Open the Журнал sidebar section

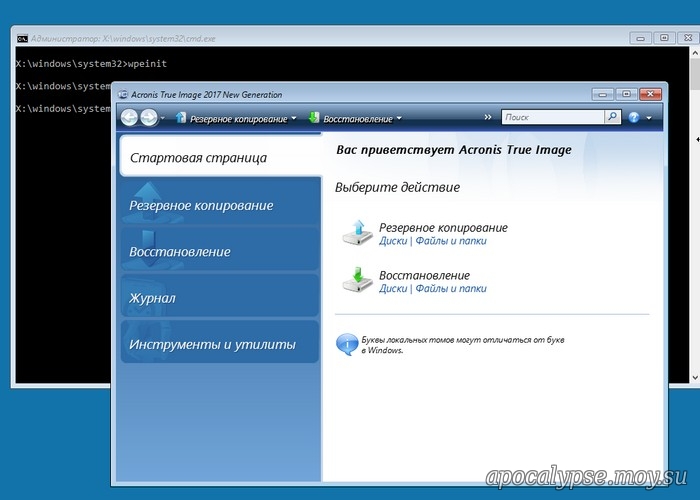[x=152, y=298]
